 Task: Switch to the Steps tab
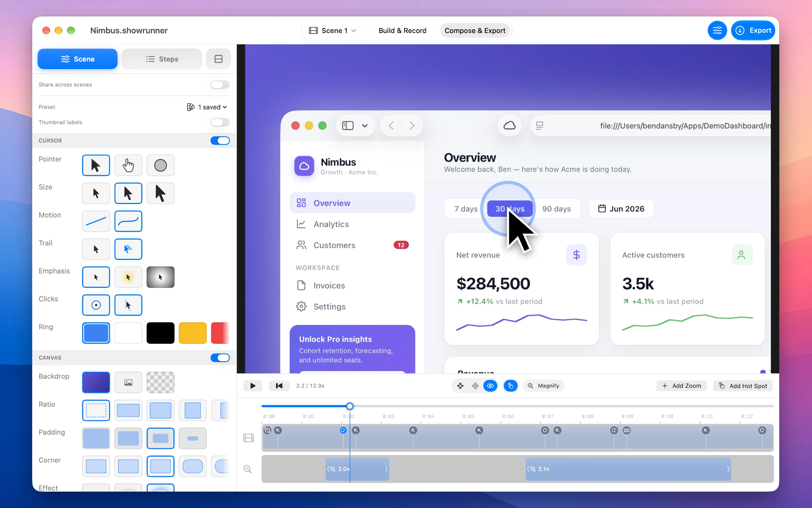click(162, 59)
